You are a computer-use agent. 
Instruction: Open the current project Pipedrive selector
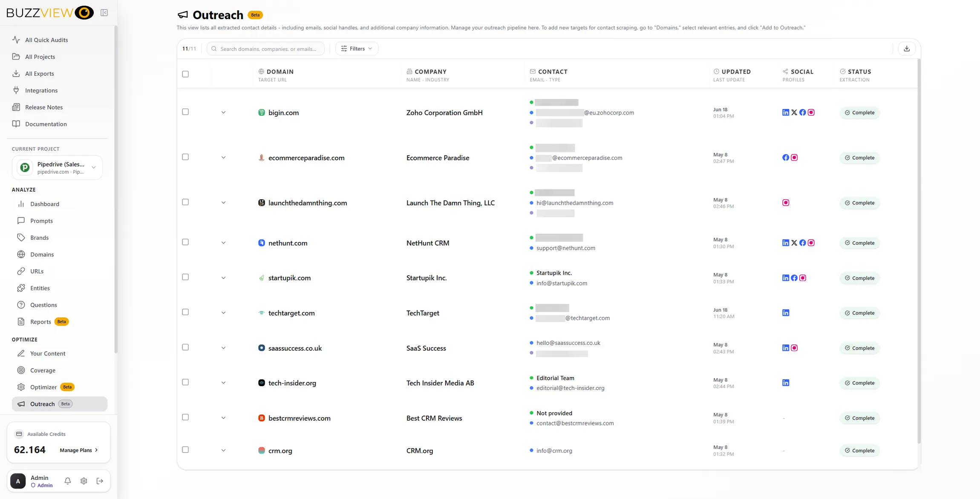click(57, 168)
